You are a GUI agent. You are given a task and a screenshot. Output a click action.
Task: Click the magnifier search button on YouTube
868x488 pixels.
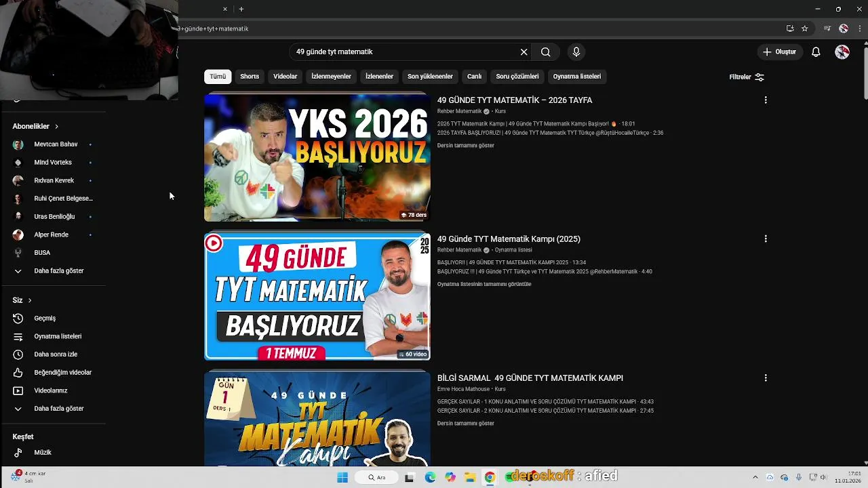coord(546,52)
